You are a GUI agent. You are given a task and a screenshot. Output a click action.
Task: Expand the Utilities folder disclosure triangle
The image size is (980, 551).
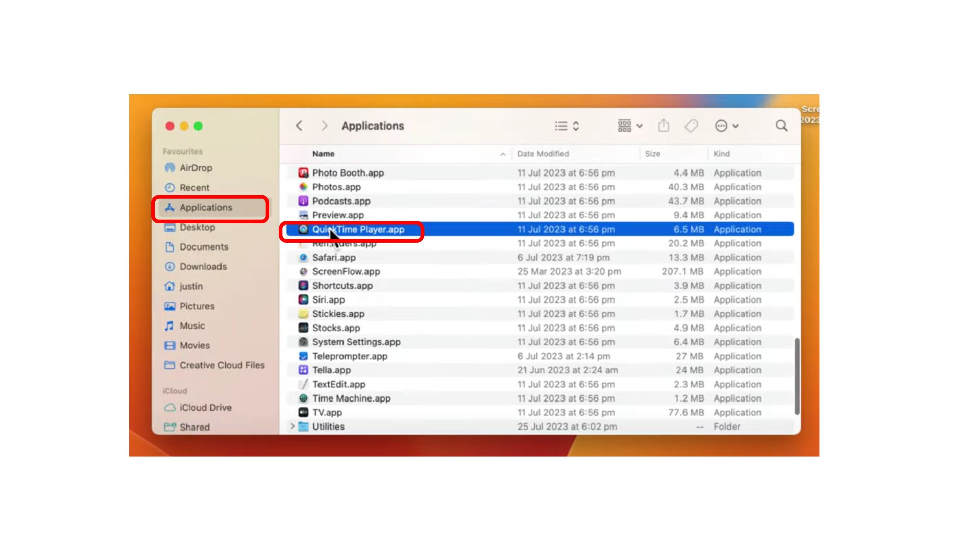pyautogui.click(x=291, y=427)
